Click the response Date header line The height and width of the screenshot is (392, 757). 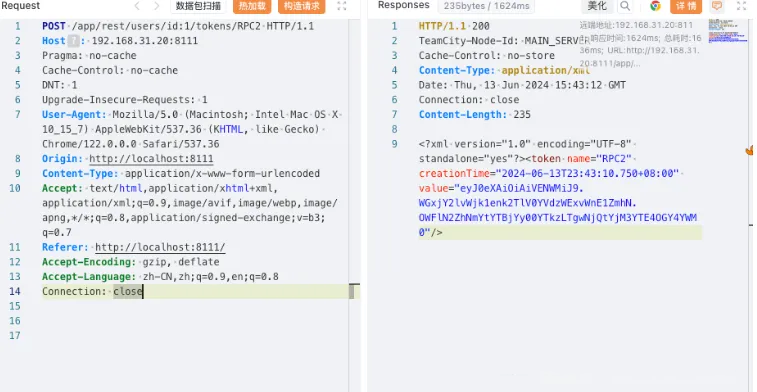coord(522,85)
